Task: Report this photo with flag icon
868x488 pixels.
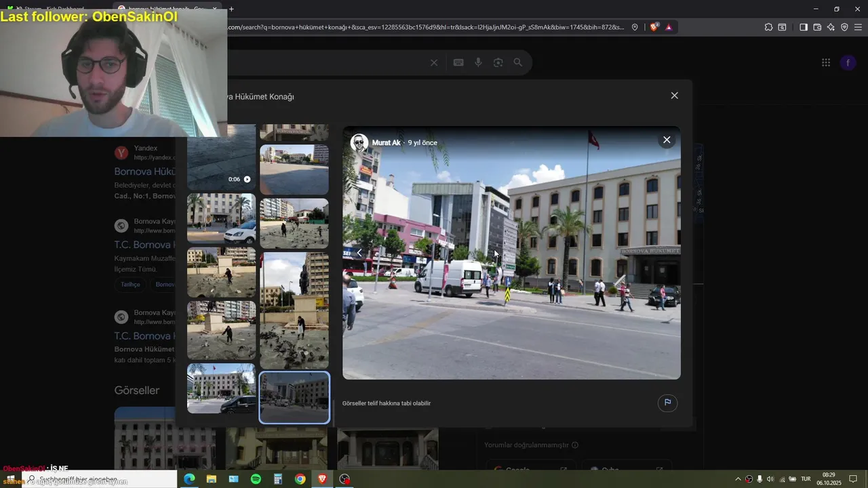Action: (x=667, y=403)
